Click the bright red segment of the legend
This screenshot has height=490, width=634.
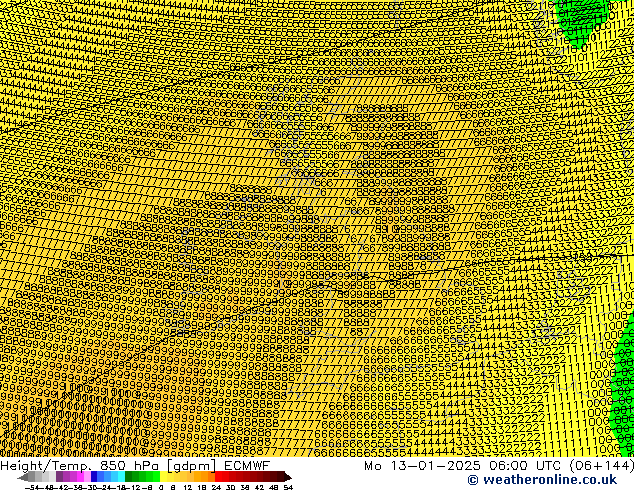pyautogui.click(x=222, y=476)
